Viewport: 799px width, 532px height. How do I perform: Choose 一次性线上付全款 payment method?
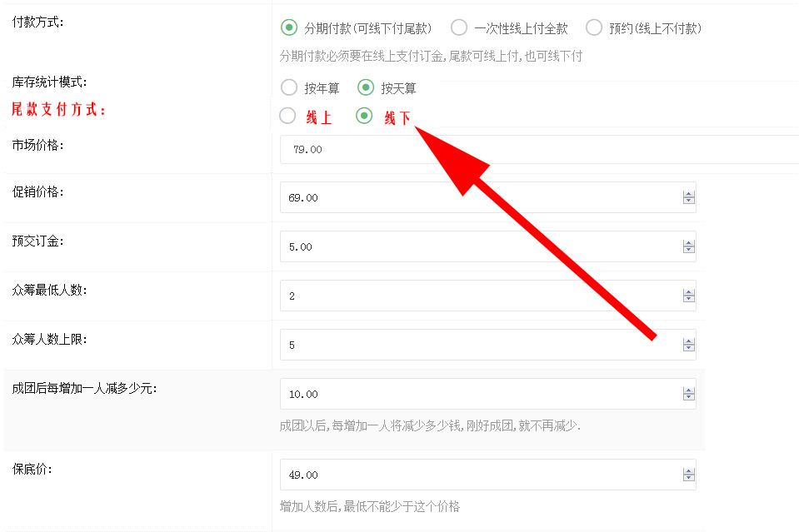tap(459, 28)
